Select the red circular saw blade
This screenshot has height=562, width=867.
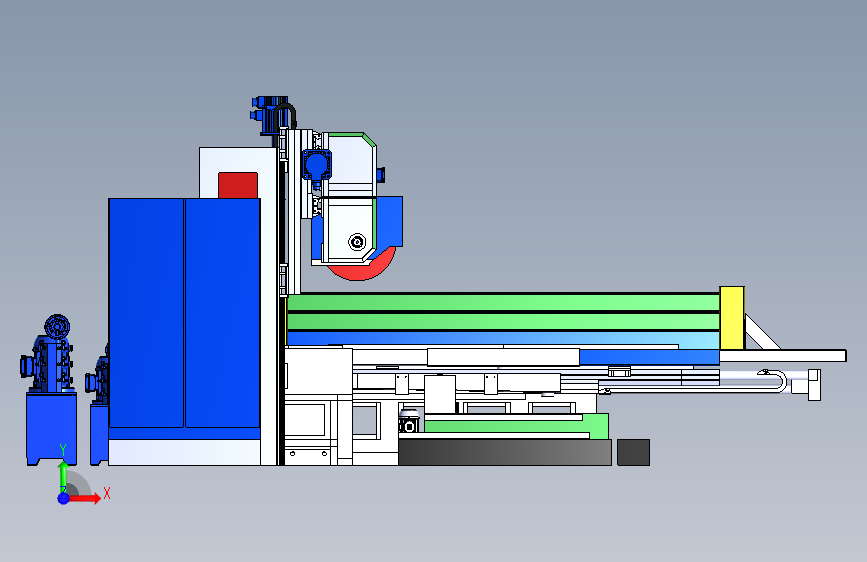tap(363, 269)
